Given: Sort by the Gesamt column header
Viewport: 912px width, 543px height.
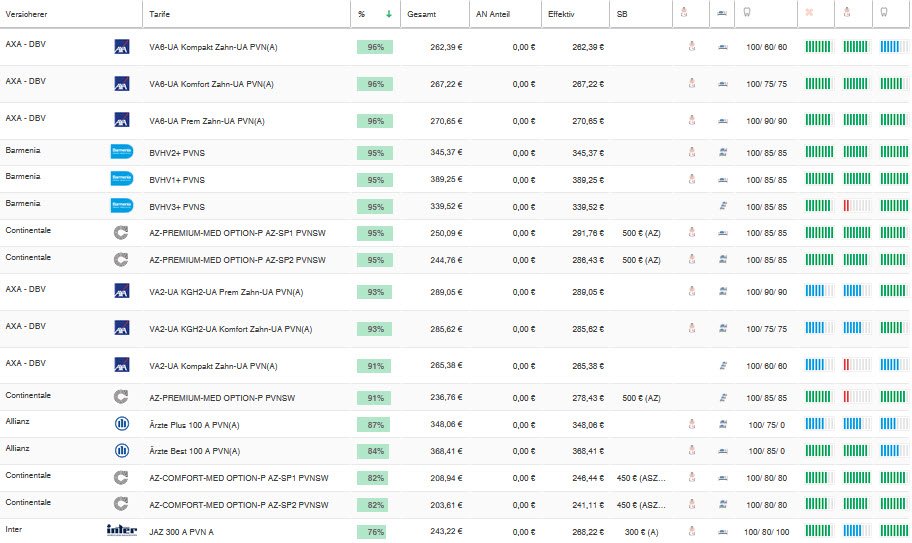Looking at the screenshot, I should 422,14.
